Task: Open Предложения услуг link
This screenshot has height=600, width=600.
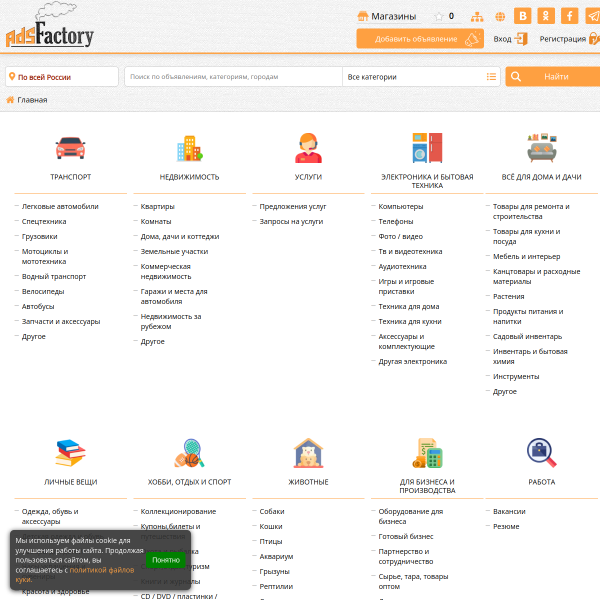Action: click(x=293, y=206)
